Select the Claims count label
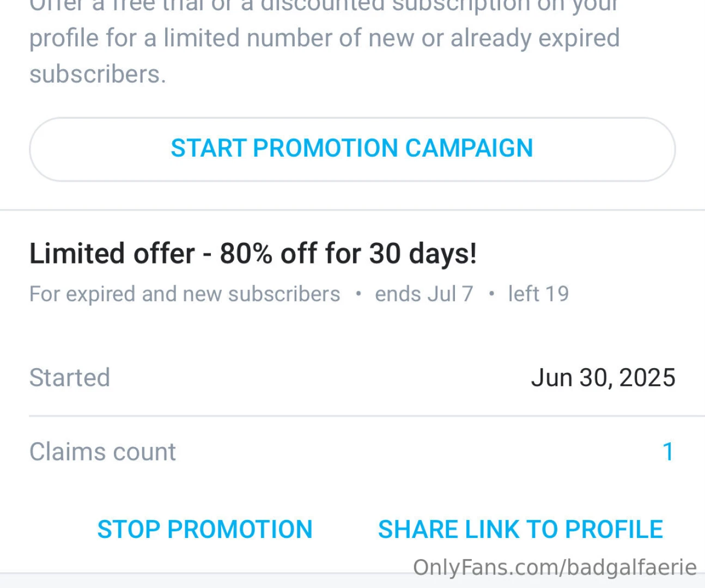705x588 pixels. point(102,452)
